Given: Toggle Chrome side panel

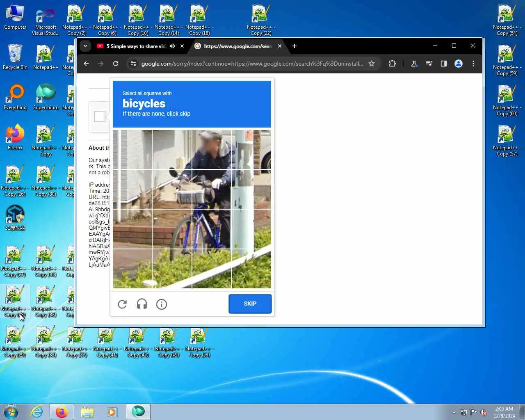Looking at the screenshot, I should [443, 64].
